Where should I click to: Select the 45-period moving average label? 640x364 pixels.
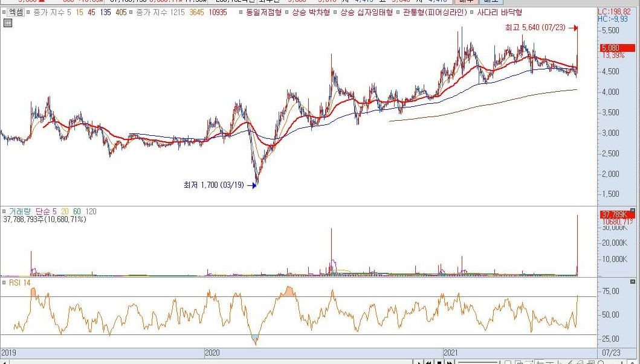pyautogui.click(x=91, y=12)
